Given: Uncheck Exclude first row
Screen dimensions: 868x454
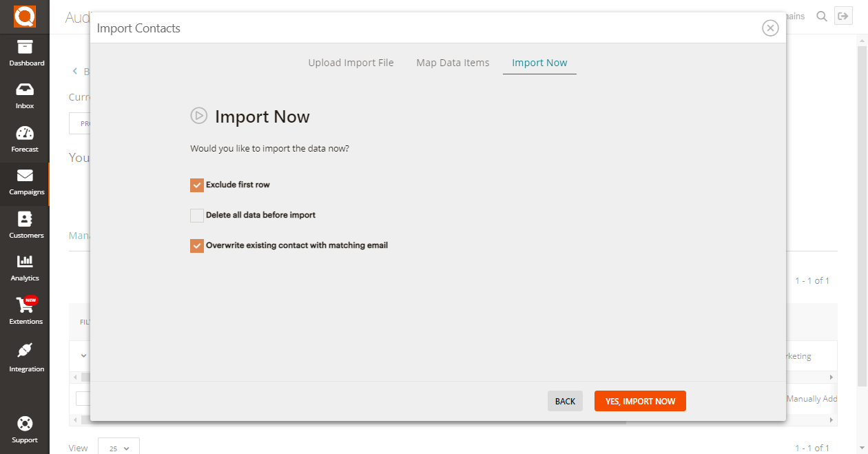Looking at the screenshot, I should pos(197,185).
